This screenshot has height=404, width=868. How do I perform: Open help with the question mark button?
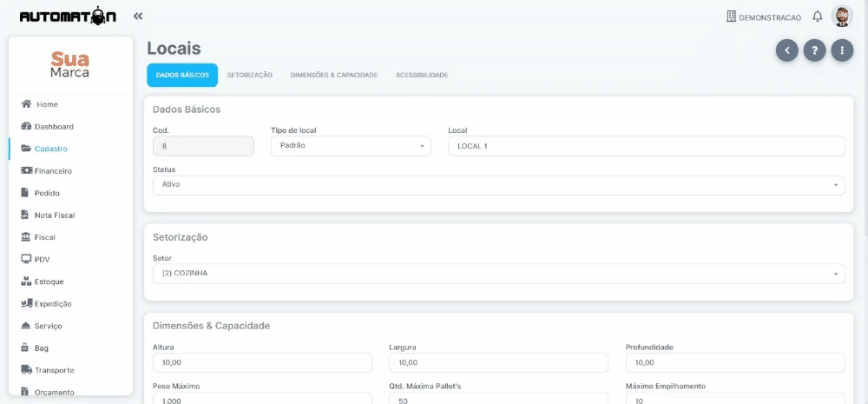814,50
